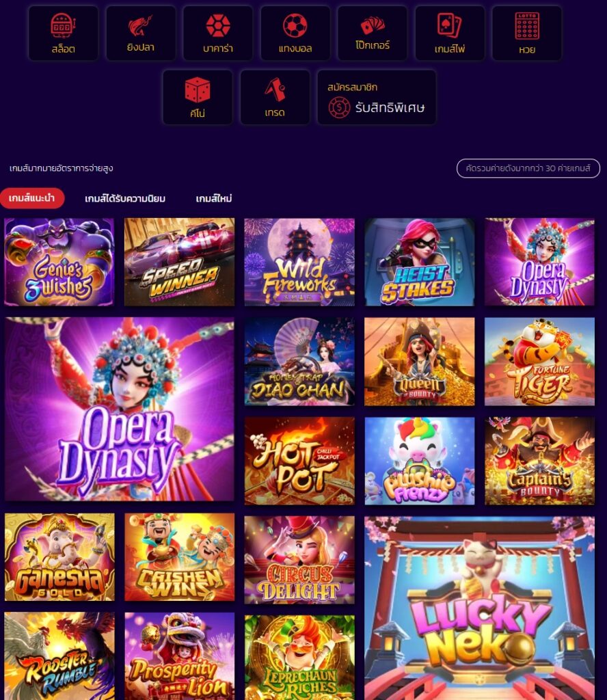Screen dimensions: 607x700
Task: Open the Speed Winner game thumbnail
Action: (x=179, y=262)
